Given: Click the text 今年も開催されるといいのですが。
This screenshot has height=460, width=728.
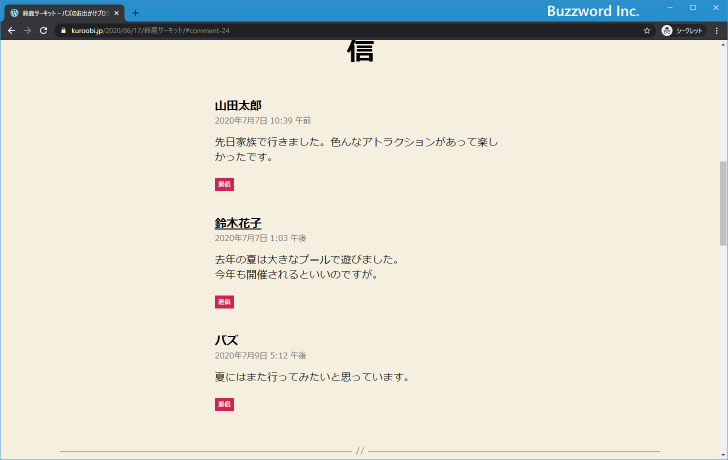Looking at the screenshot, I should pos(297,274).
